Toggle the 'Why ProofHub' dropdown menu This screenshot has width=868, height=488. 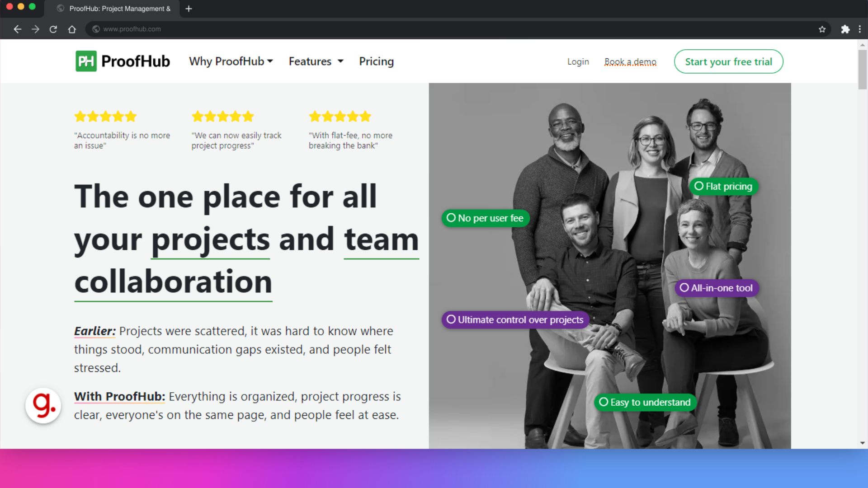click(230, 61)
